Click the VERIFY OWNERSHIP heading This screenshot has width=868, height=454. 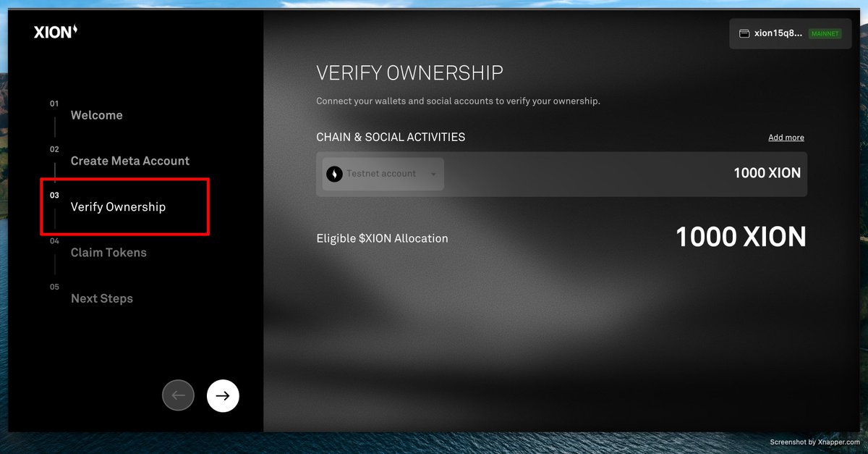point(409,73)
